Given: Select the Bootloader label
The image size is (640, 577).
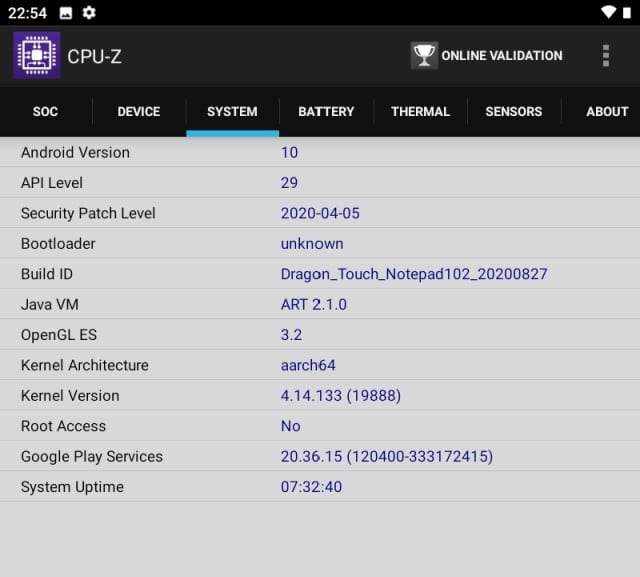Looking at the screenshot, I should (58, 243).
